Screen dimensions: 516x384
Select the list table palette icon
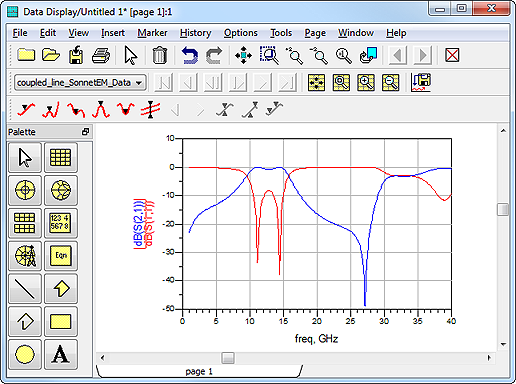(25, 223)
